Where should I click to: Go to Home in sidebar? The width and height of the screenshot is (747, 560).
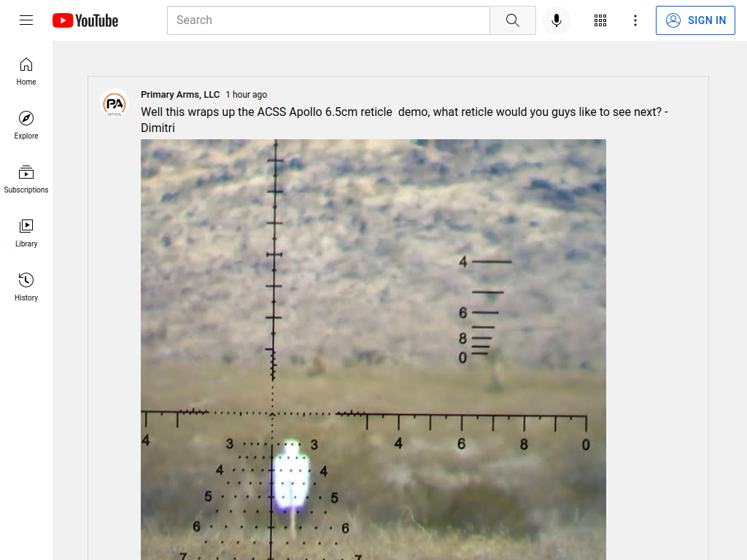(x=26, y=71)
